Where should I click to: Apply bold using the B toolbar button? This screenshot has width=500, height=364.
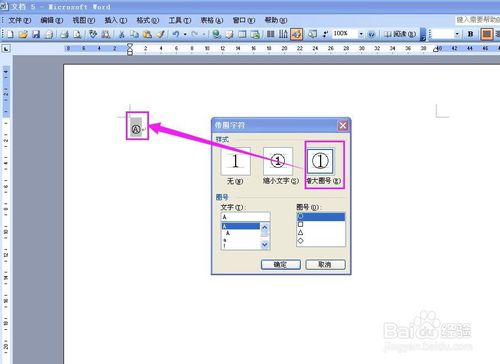click(470, 34)
